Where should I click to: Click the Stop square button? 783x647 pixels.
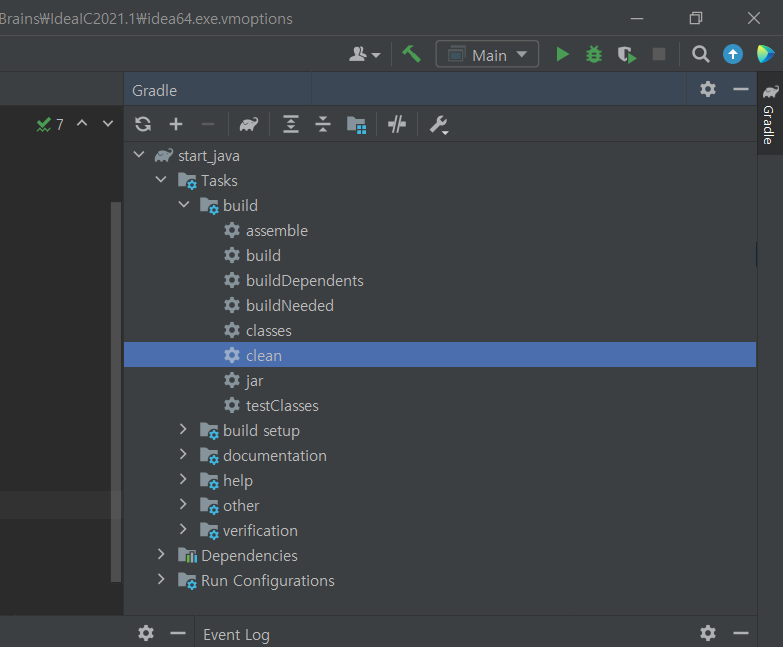(x=659, y=54)
